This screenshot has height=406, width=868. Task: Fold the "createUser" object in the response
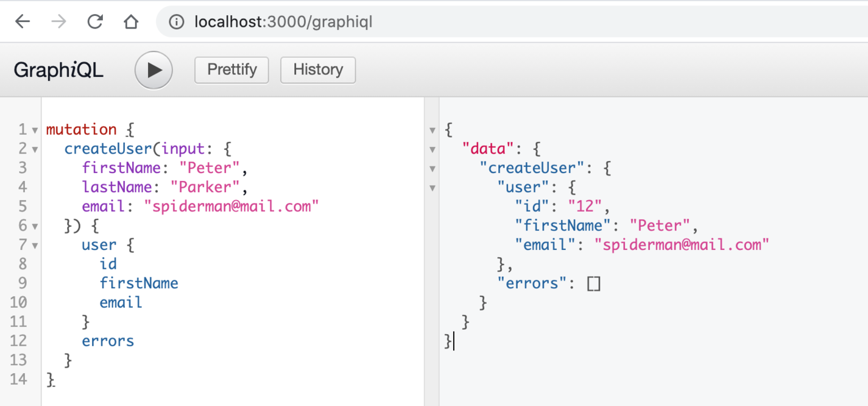[x=432, y=168]
